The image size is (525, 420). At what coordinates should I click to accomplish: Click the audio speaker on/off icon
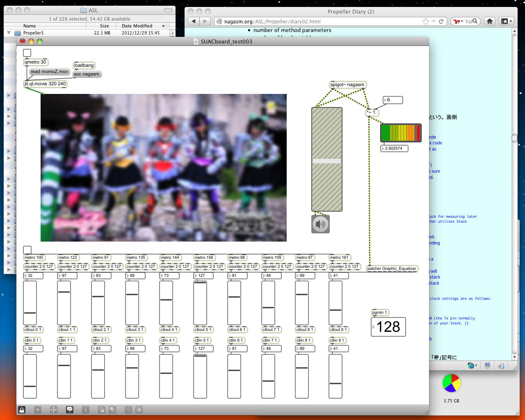click(320, 224)
